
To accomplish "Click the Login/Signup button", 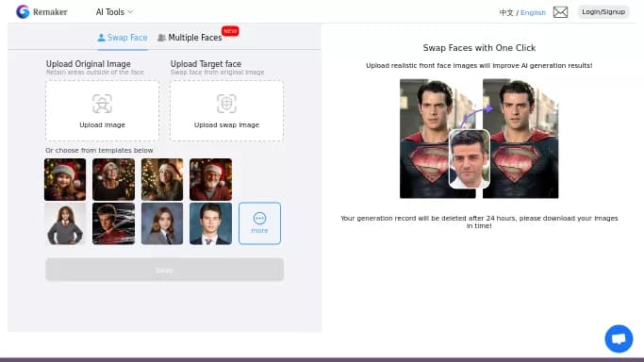I will [603, 12].
